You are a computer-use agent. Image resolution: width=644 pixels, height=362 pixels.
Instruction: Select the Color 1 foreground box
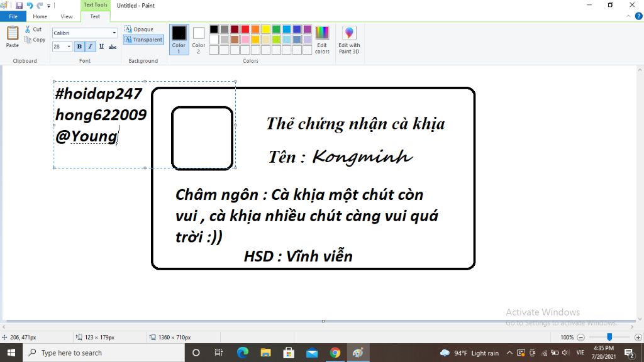click(179, 40)
